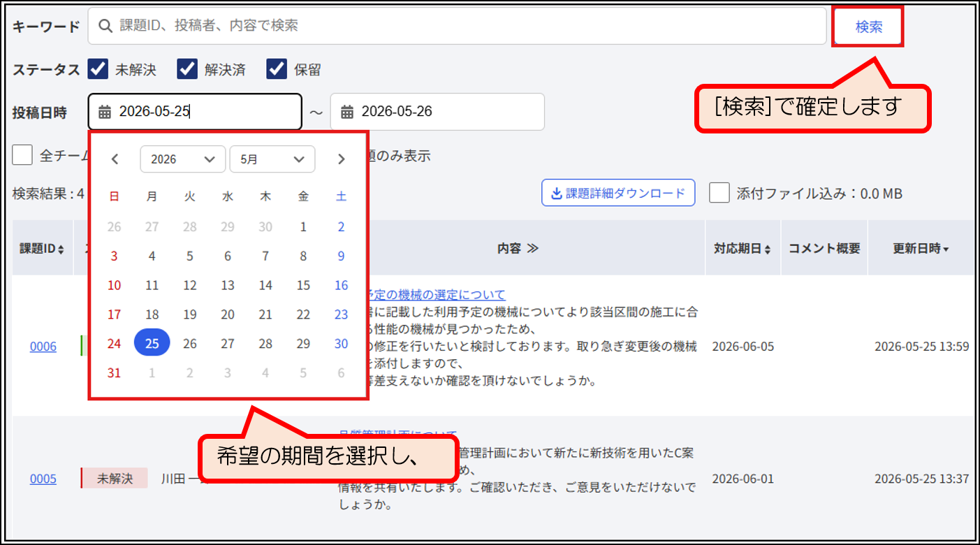This screenshot has width=980, height=545.
Task: Select day 31 in the calendar
Action: point(115,372)
